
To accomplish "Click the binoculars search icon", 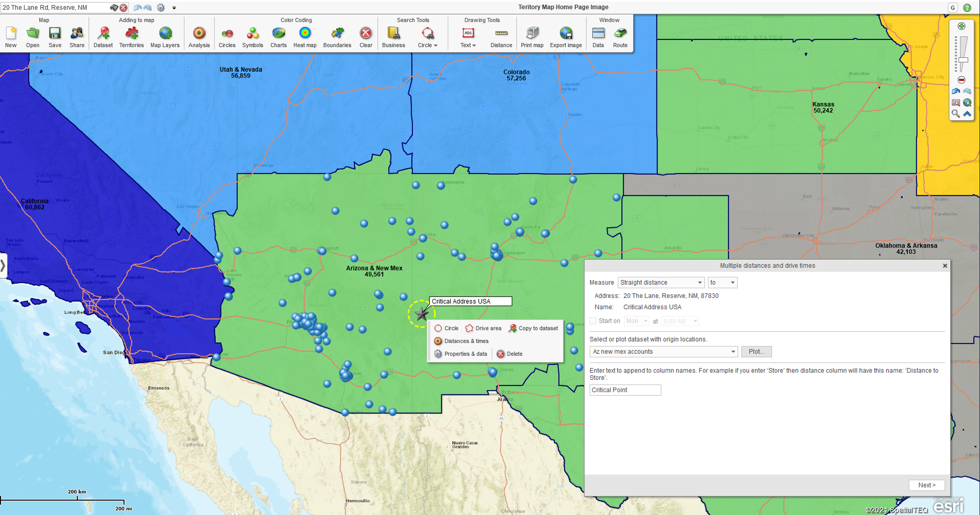I will [x=114, y=8].
